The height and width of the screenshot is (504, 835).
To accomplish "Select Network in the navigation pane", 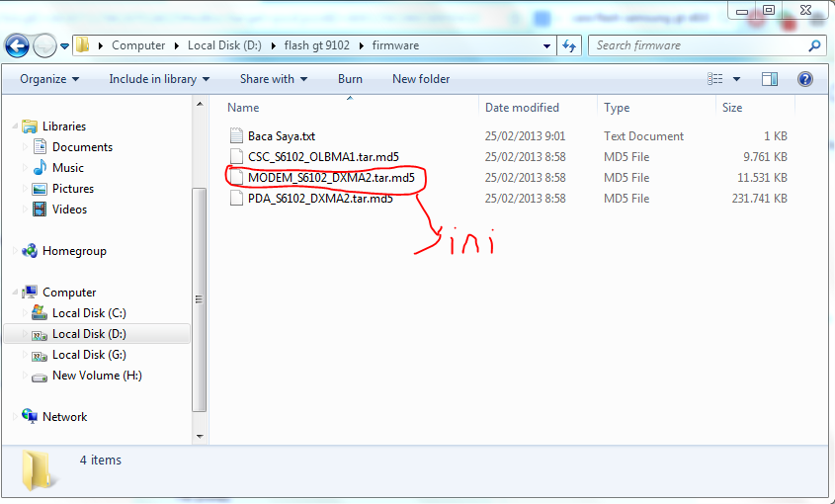I will pos(64,417).
